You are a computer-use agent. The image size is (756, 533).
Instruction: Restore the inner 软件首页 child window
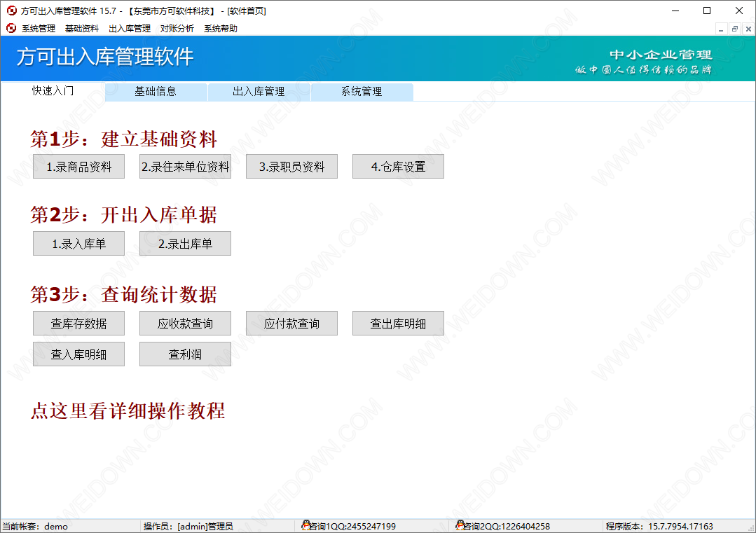[x=735, y=29]
